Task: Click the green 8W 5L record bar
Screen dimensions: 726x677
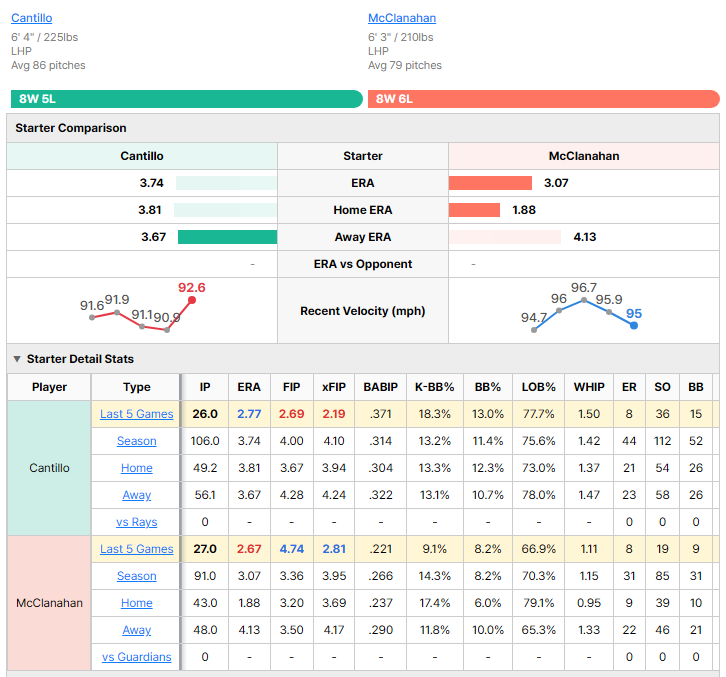Action: click(187, 99)
